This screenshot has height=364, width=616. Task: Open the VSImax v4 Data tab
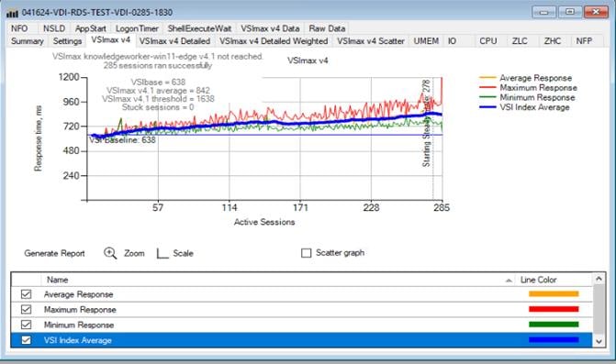click(x=270, y=28)
